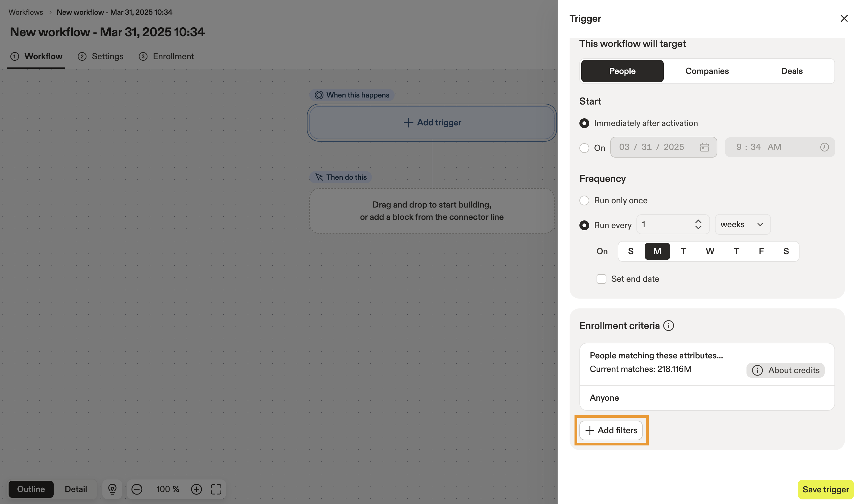Viewport: 859px width, 504px height.
Task: Switch to the Settings tab
Action: click(107, 56)
